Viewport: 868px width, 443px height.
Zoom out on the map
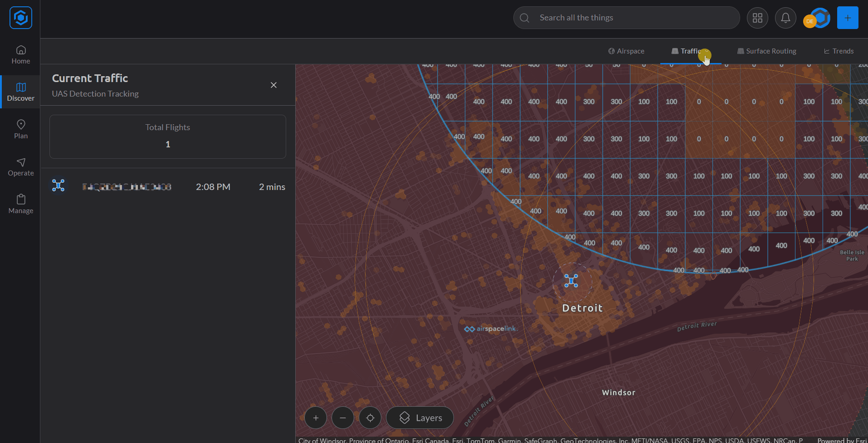[x=343, y=418]
